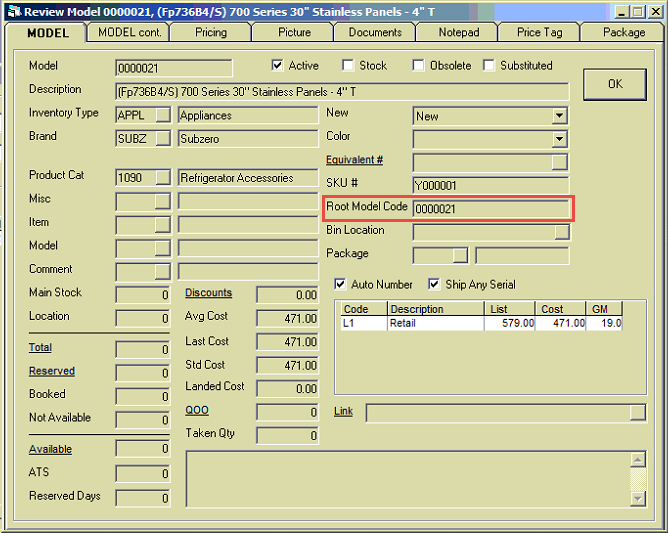Click the Reserved Days field

[143, 498]
